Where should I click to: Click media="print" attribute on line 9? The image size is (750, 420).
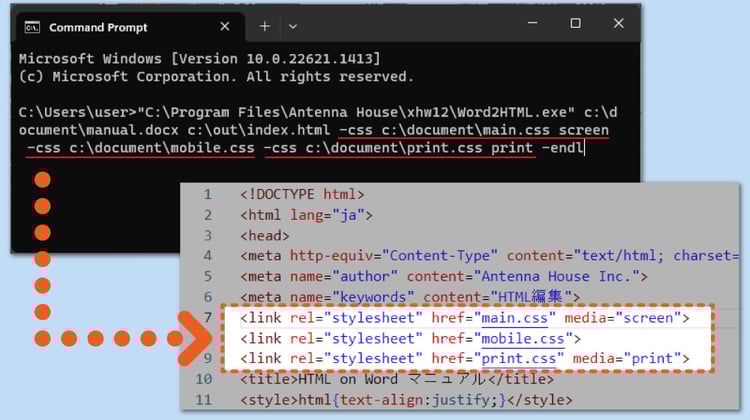[627, 358]
